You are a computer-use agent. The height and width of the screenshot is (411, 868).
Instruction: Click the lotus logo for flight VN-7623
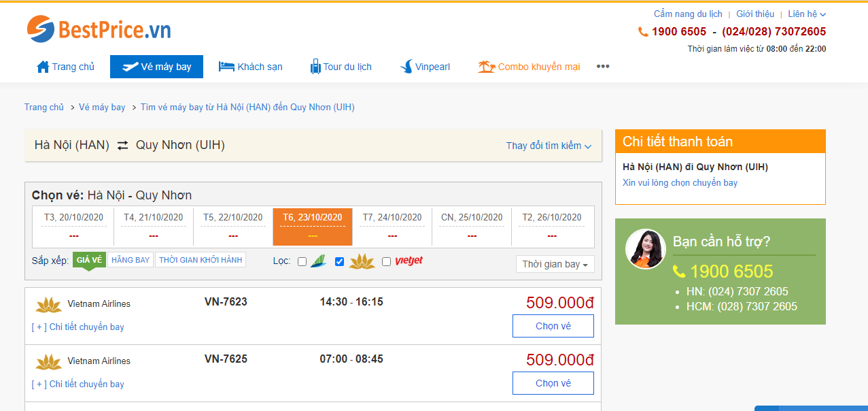click(x=49, y=304)
